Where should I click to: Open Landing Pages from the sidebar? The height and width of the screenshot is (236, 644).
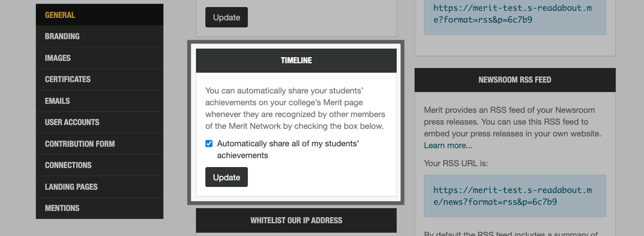71,187
